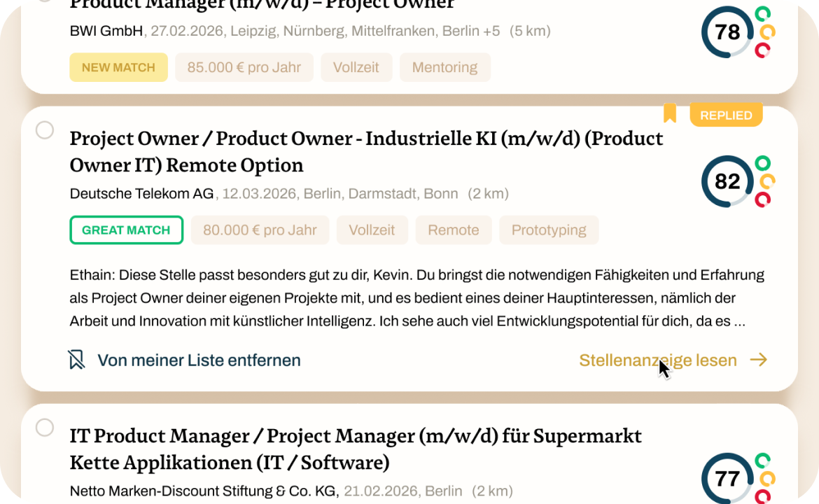Click the 78 match score progress ring
The image size is (819, 504).
click(727, 32)
